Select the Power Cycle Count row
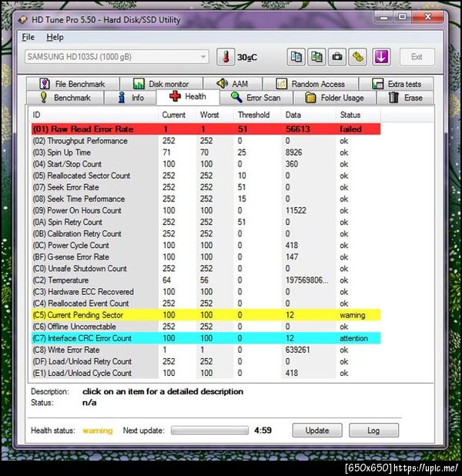This screenshot has height=476, width=462. point(206,245)
